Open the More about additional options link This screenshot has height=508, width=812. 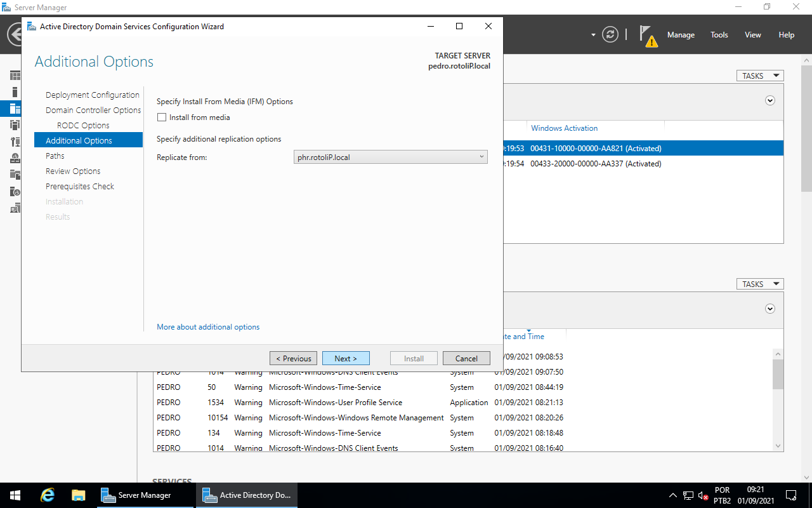pyautogui.click(x=208, y=326)
